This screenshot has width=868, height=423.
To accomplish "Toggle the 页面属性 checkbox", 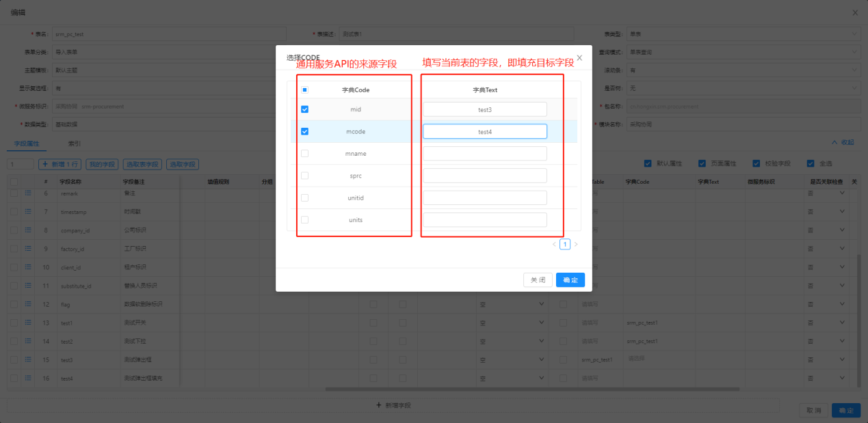I will tap(702, 163).
